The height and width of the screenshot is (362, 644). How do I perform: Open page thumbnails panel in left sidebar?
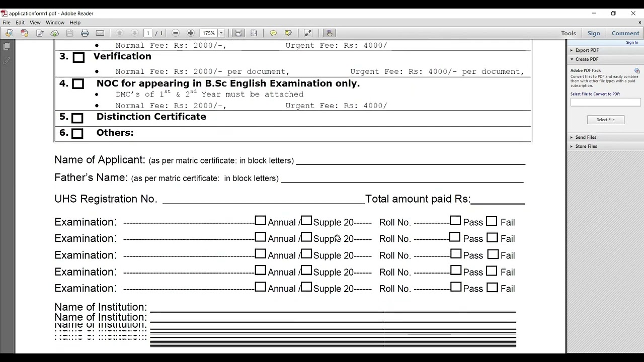(7, 46)
